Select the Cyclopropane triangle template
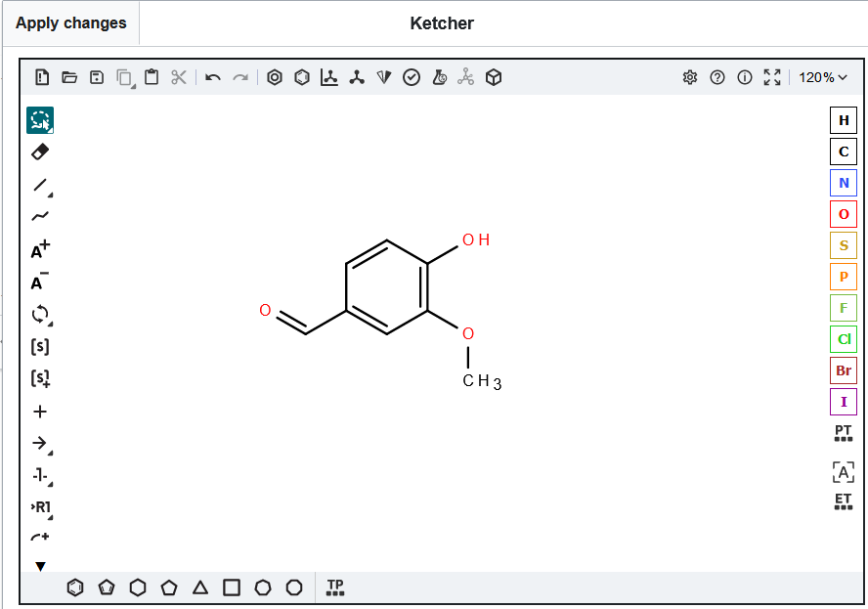Viewport: 868px width, 609px height. point(200,587)
